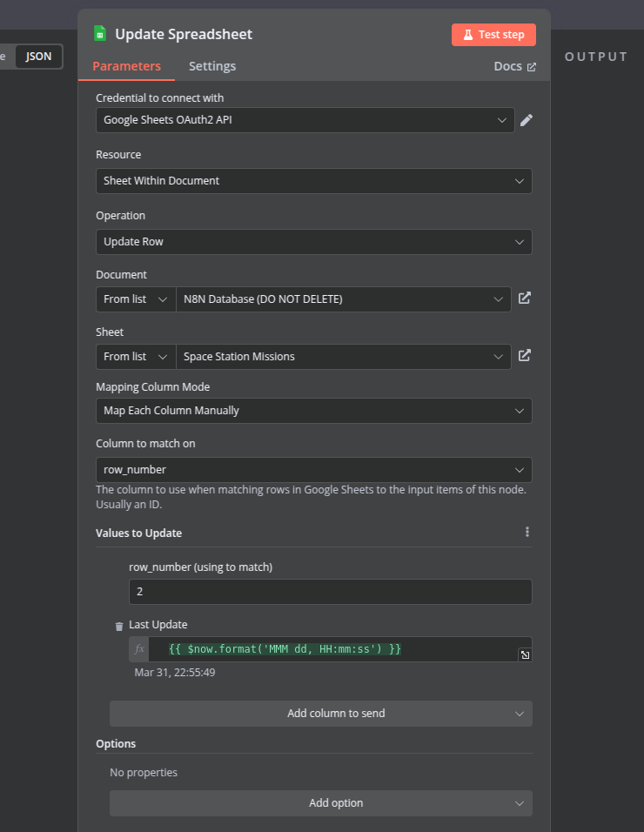Open Values to Update options menu

coord(527,532)
